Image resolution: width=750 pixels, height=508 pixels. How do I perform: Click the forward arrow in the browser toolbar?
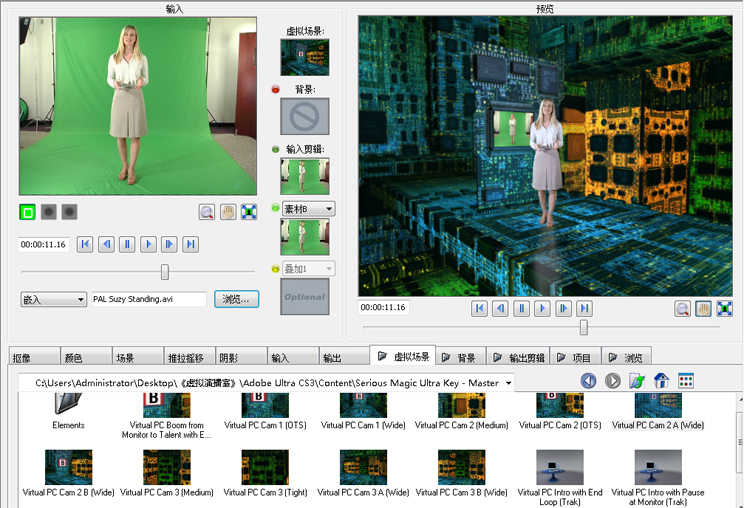(x=613, y=381)
